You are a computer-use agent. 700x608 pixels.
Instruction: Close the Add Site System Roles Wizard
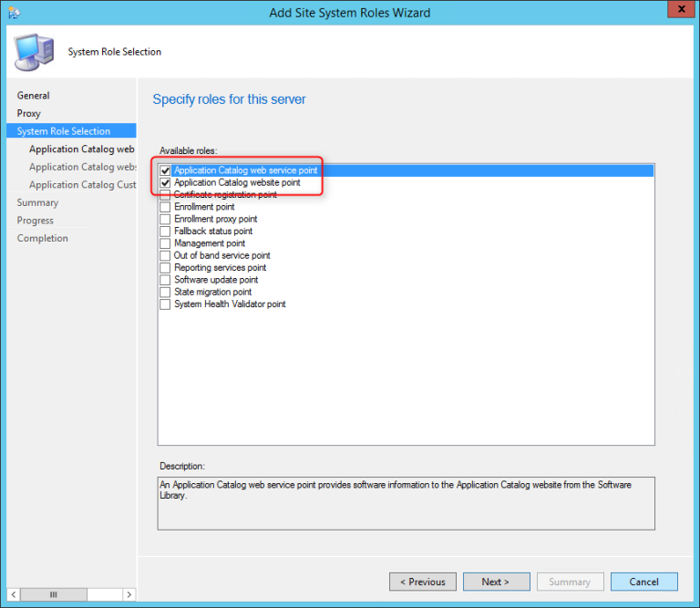pyautogui.click(x=677, y=12)
